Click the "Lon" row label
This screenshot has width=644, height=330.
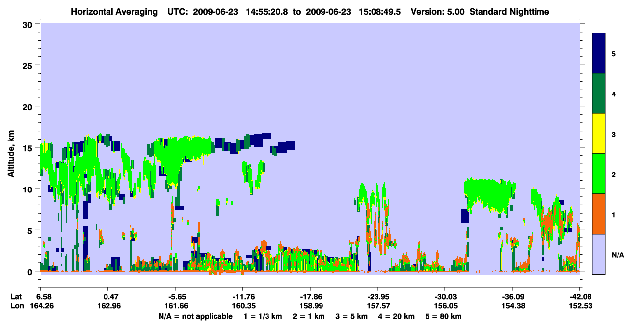[16, 306]
